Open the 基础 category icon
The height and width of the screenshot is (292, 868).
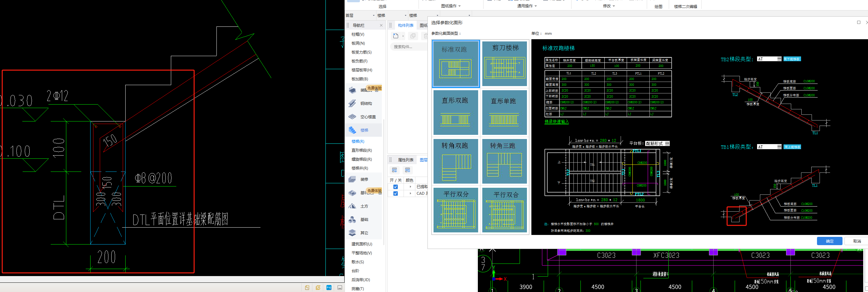(x=353, y=220)
